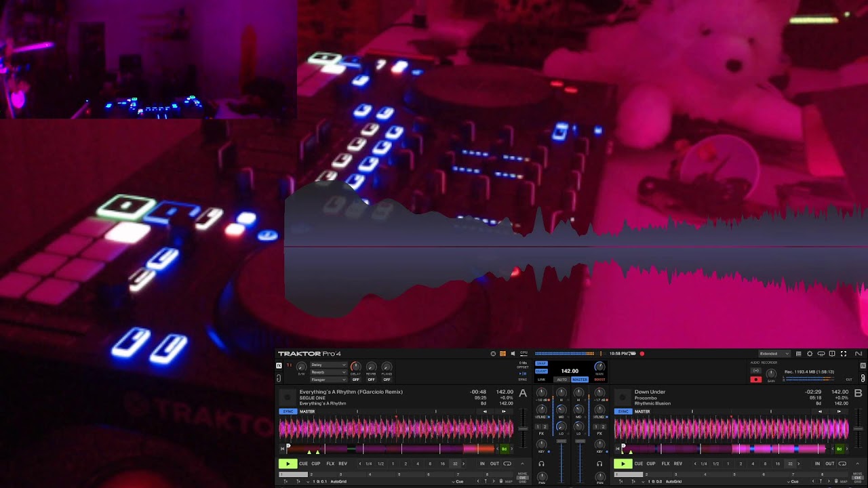Select loop size 4 on Deck A
Screen dimensions: 868x488
[x=418, y=464]
